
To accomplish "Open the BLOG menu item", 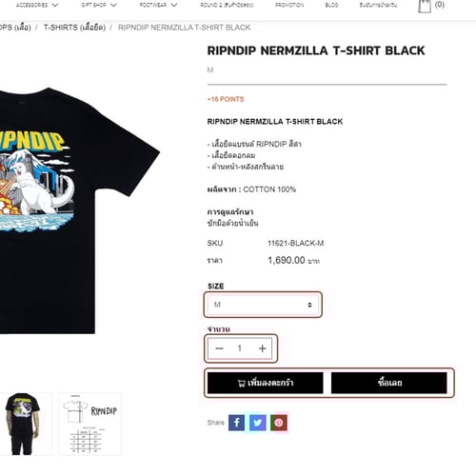I will 331,5.
